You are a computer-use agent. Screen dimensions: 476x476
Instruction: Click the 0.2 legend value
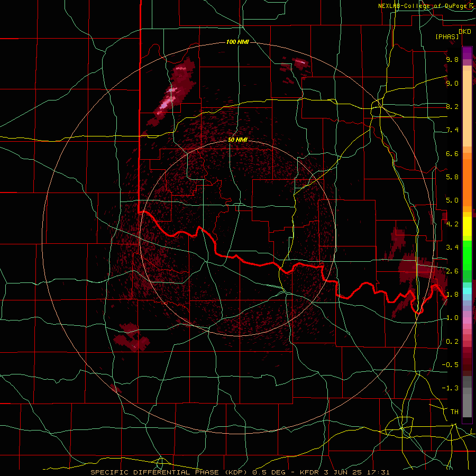point(452,342)
